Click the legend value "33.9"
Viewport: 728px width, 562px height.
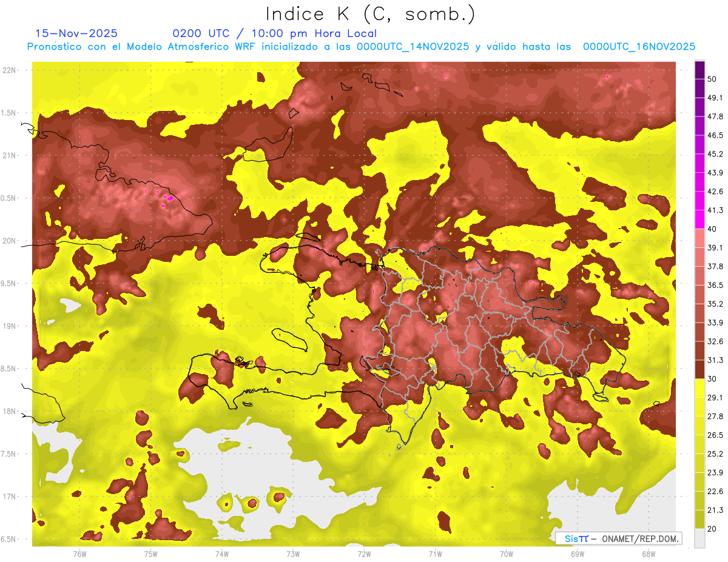click(x=715, y=323)
